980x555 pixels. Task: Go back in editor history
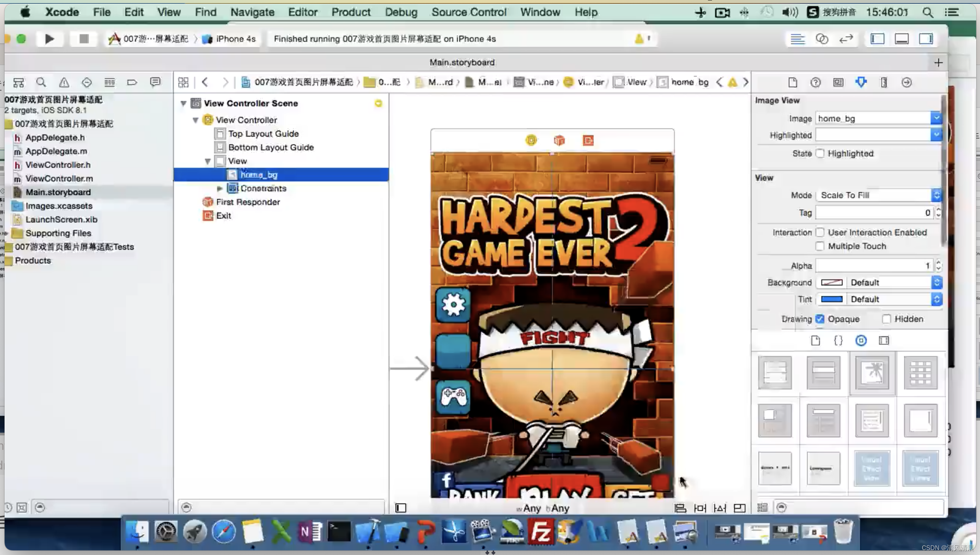(x=205, y=82)
